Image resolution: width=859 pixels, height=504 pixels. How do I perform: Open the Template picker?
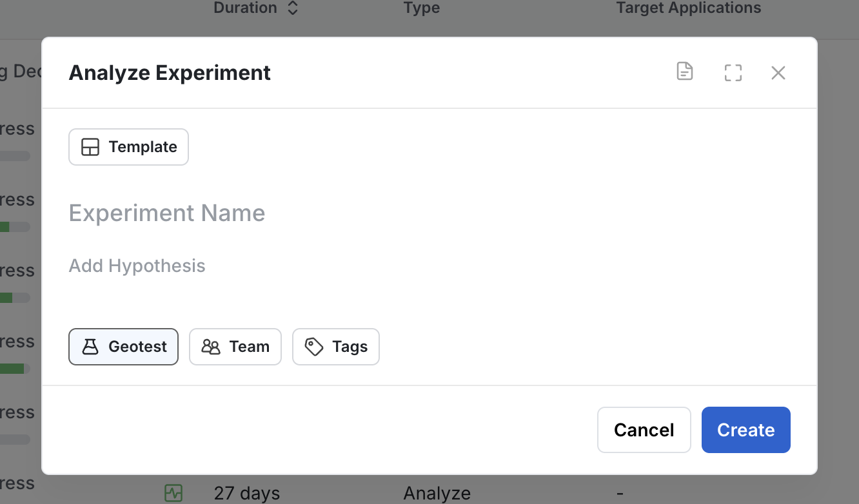pos(128,146)
